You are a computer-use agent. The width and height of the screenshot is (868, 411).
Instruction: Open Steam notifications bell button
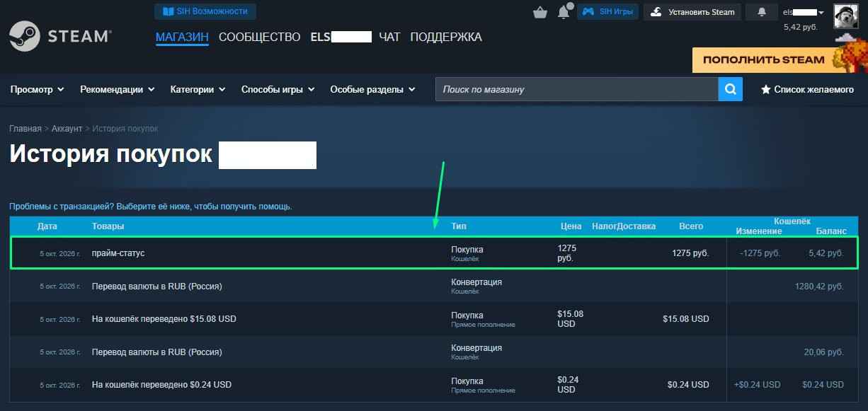point(762,11)
